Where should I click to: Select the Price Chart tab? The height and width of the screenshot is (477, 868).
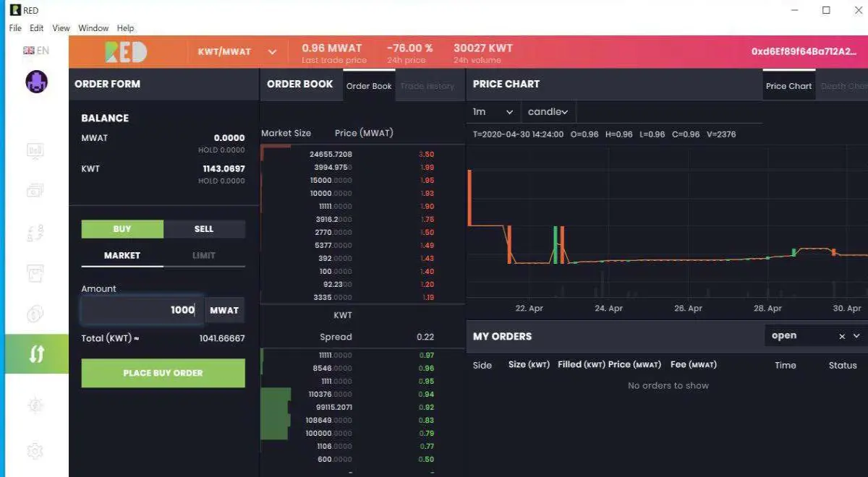[789, 85]
